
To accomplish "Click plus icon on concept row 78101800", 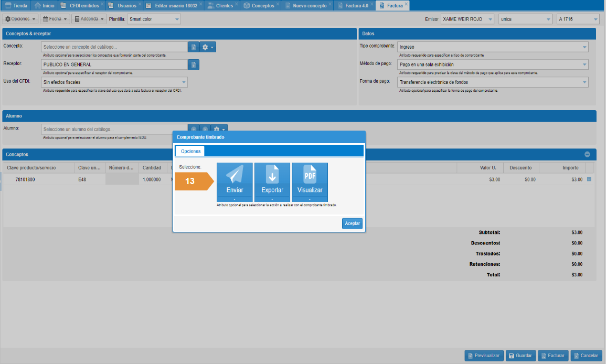I will coord(589,179).
